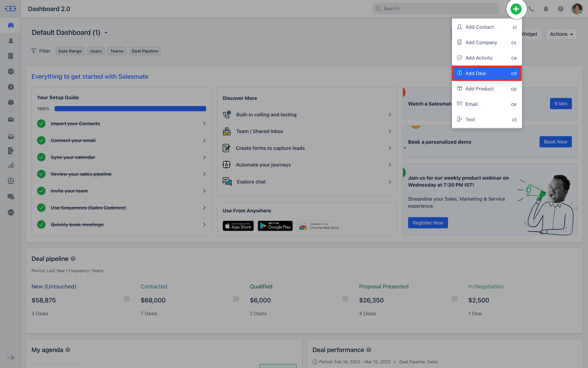Select Add Company from quick-add menu
This screenshot has width=588, height=368.
(x=487, y=42)
